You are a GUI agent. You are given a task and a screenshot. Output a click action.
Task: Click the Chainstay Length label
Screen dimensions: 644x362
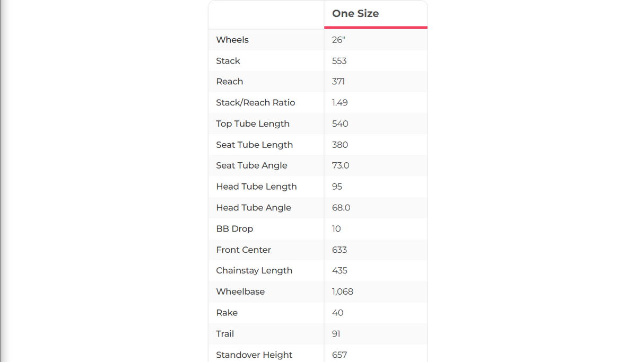pyautogui.click(x=254, y=270)
